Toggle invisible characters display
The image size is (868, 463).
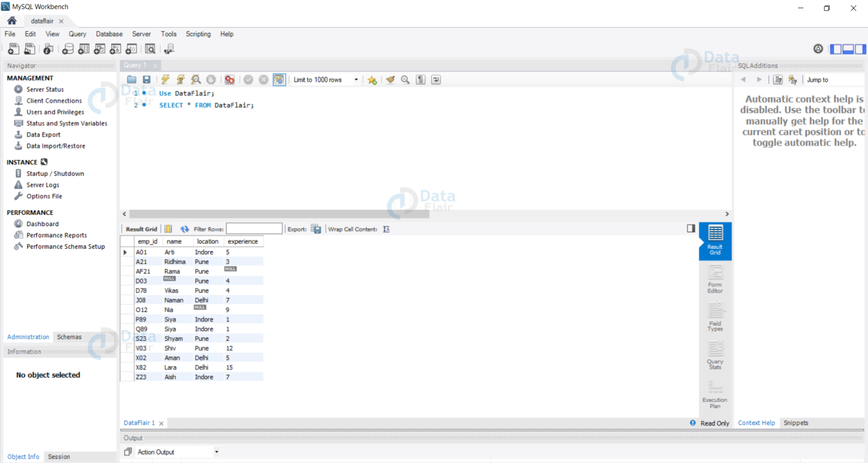coord(420,80)
